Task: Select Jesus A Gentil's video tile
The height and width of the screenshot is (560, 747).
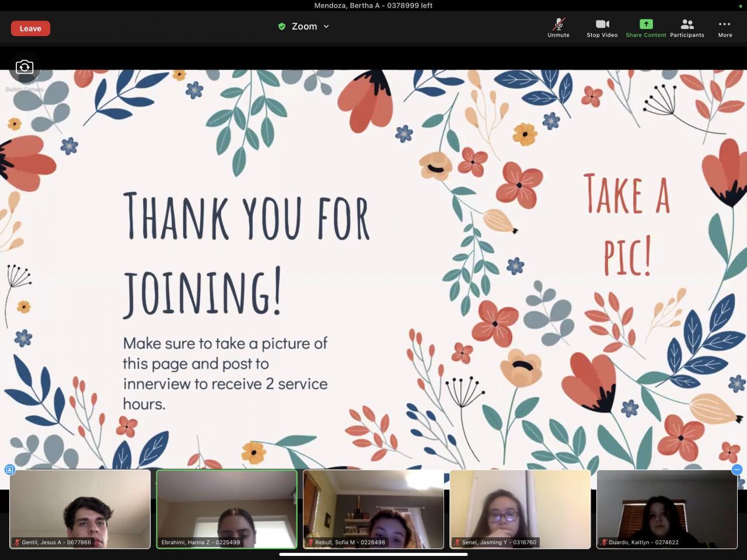Action: point(80,509)
